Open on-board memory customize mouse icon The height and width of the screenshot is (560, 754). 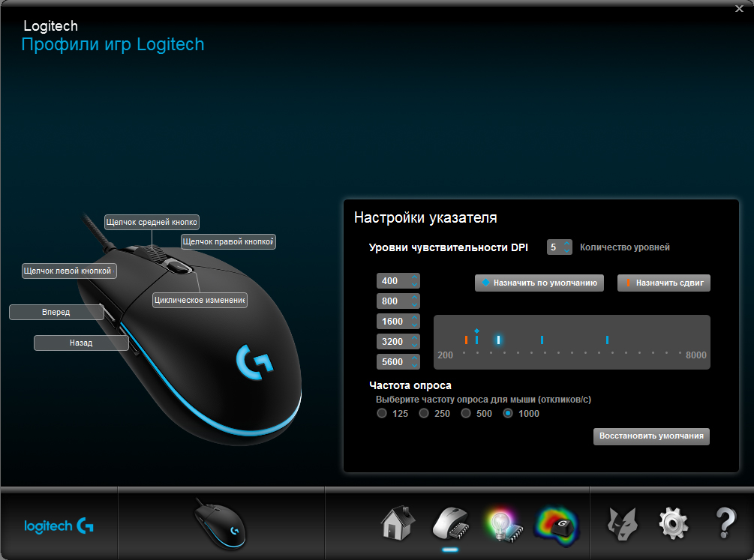pos(450,523)
